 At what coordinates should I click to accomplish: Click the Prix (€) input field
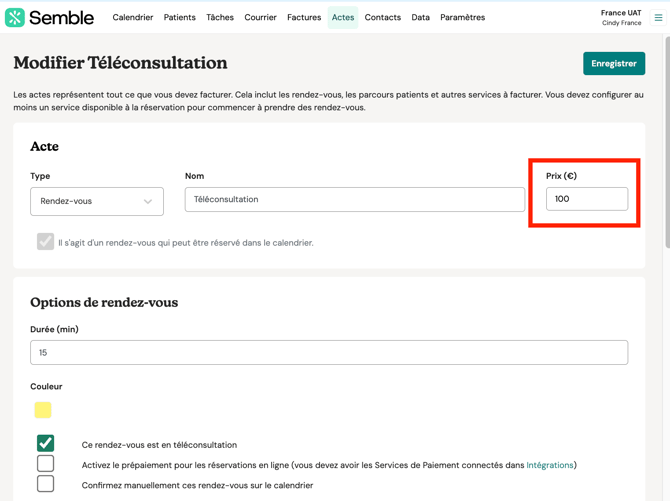point(587,199)
